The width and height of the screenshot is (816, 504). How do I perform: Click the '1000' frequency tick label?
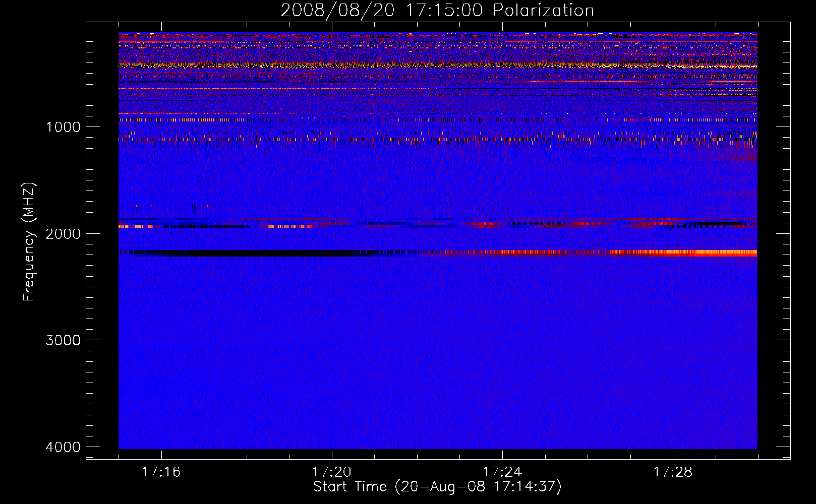tap(63, 127)
